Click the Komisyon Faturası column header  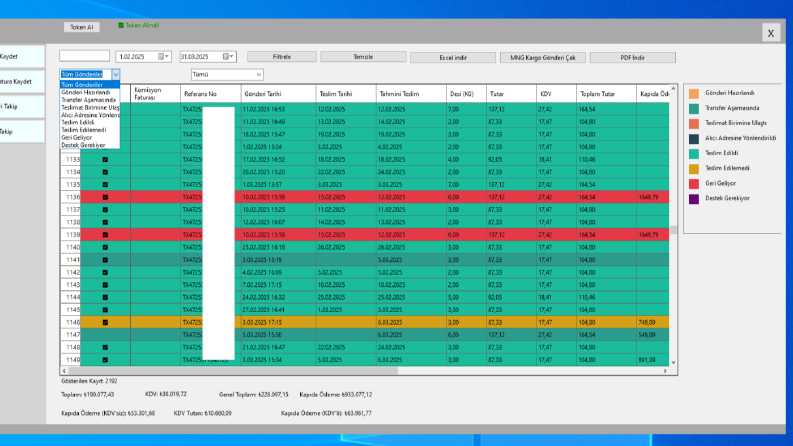155,94
